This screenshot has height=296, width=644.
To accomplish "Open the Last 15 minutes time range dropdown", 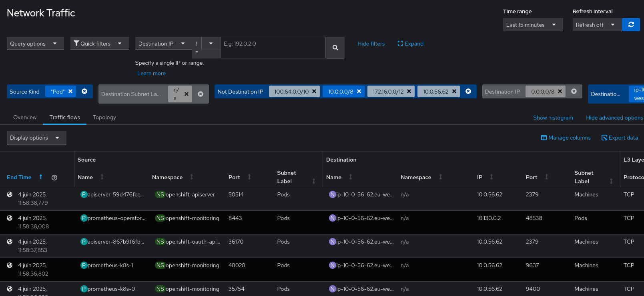I will tap(532, 25).
